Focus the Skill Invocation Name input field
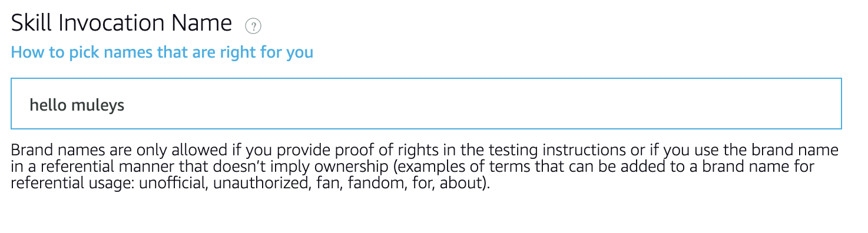The height and width of the screenshot is (233, 868). [x=426, y=104]
